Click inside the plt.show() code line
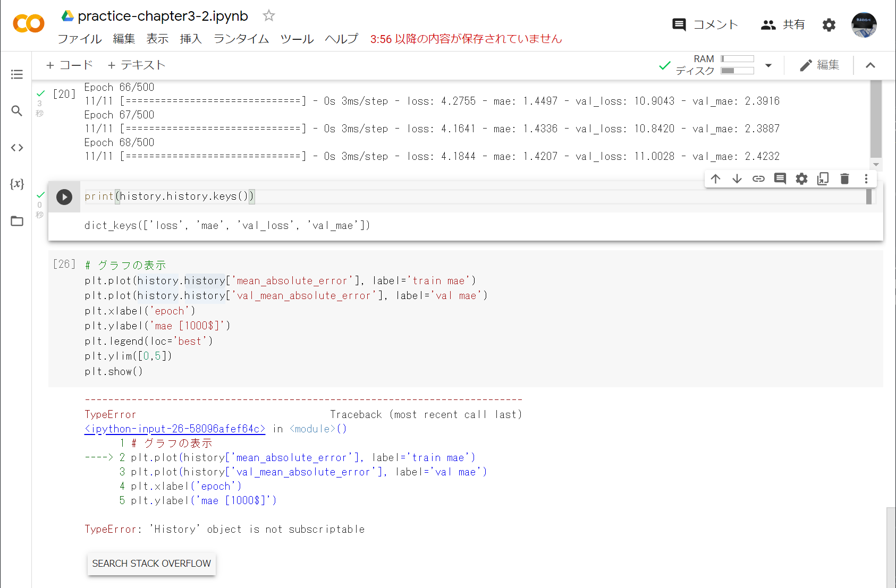Image resolution: width=896 pixels, height=588 pixels. click(x=114, y=371)
